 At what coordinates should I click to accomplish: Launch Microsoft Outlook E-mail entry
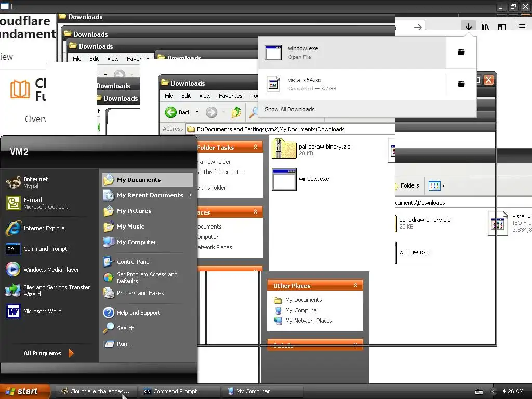pos(37,203)
